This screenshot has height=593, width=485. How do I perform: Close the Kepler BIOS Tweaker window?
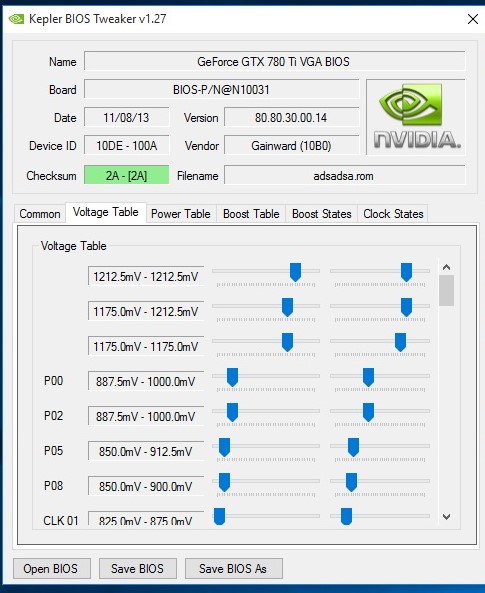click(x=473, y=19)
